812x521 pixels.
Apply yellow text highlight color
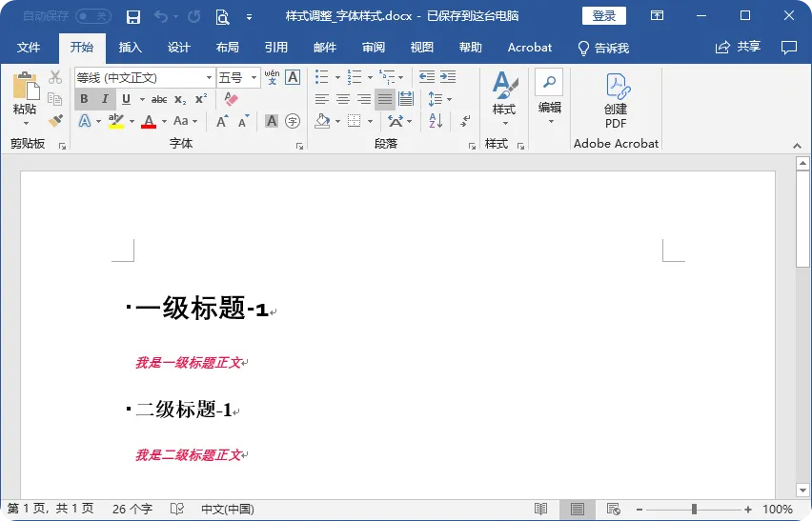click(116, 121)
